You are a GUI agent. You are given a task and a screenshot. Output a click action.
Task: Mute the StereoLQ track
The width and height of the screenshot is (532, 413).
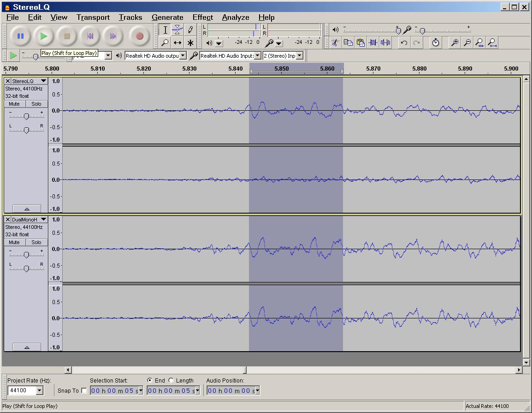pos(14,104)
